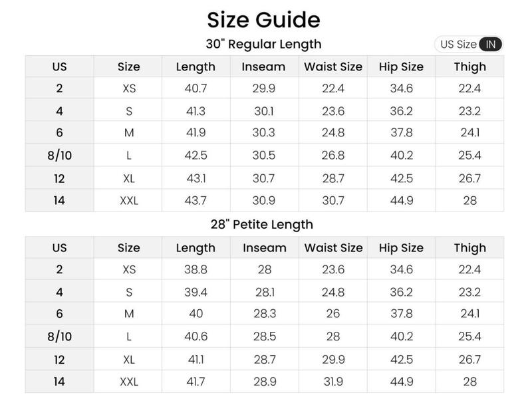532x399 pixels.
Task: Click Hip Size header in Regular table
Action: pyautogui.click(x=401, y=66)
